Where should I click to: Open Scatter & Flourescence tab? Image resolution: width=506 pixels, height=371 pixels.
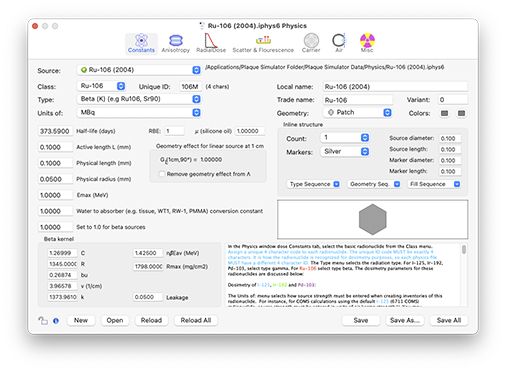click(263, 43)
